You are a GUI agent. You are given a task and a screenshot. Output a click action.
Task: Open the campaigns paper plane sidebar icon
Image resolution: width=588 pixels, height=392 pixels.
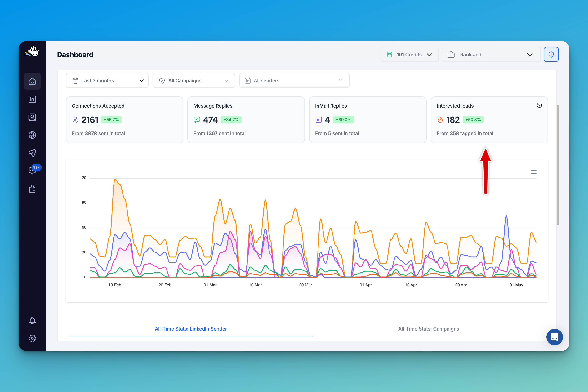pos(32,153)
